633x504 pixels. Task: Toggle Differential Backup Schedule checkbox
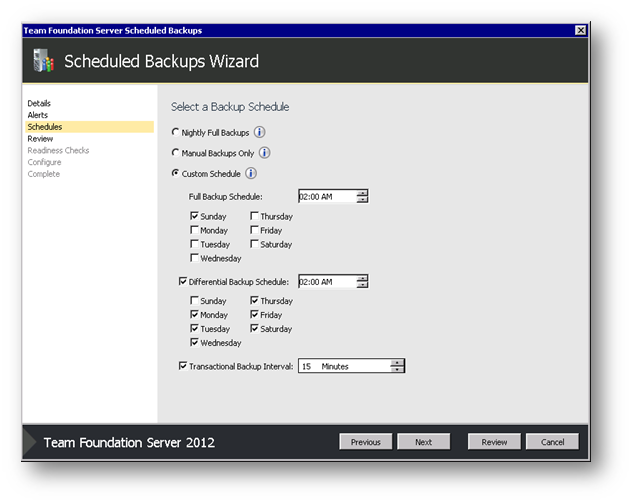coord(182,281)
